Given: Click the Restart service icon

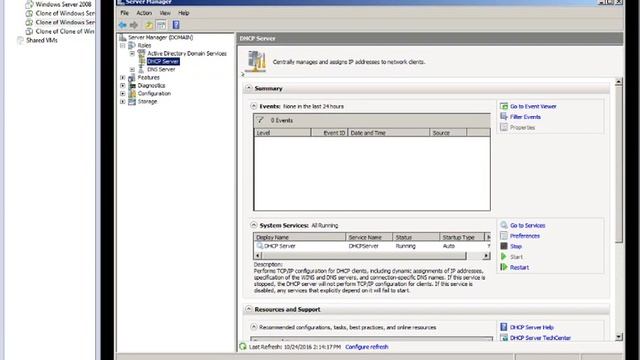Looking at the screenshot, I should tap(504, 267).
